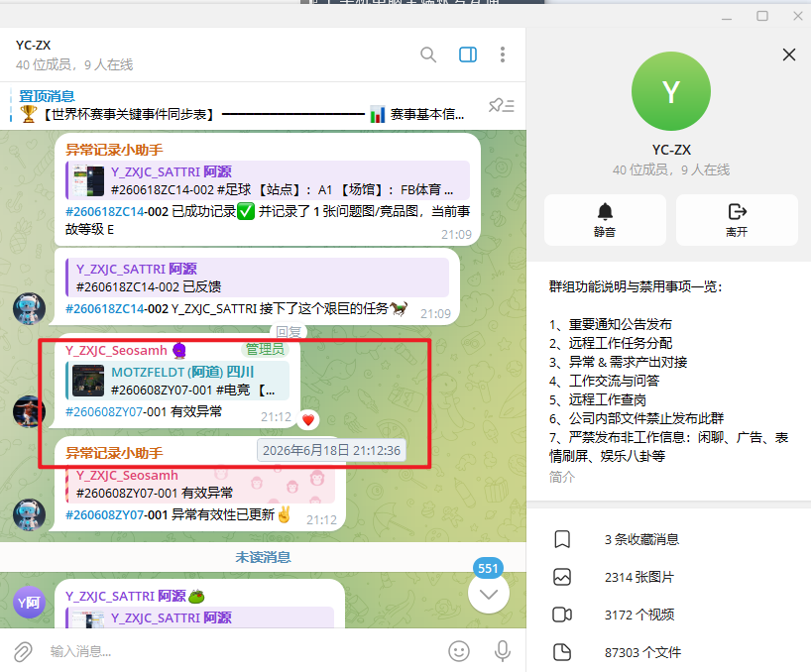This screenshot has width=811, height=672.
Task: Click the 管理员 admin badge
Action: pos(265,350)
